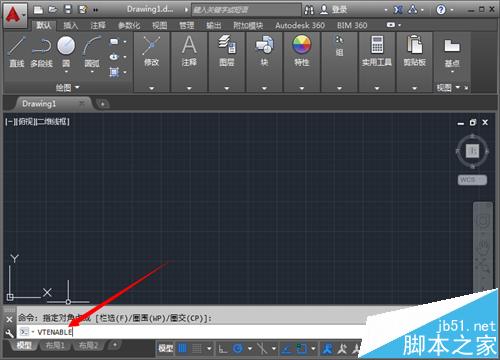Image resolution: width=500 pixels, height=360 pixels.
Task: Open the 注释 annotation panel with letter A
Action: 189,52
